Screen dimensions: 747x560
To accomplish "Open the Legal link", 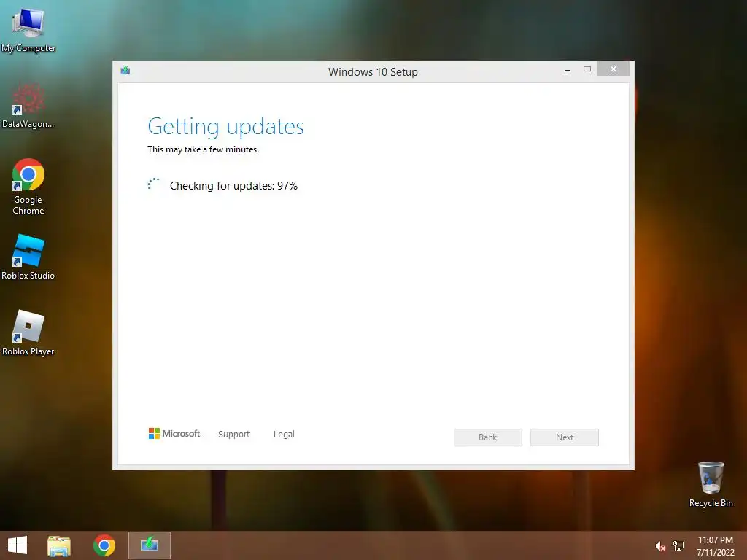I will [x=284, y=435].
